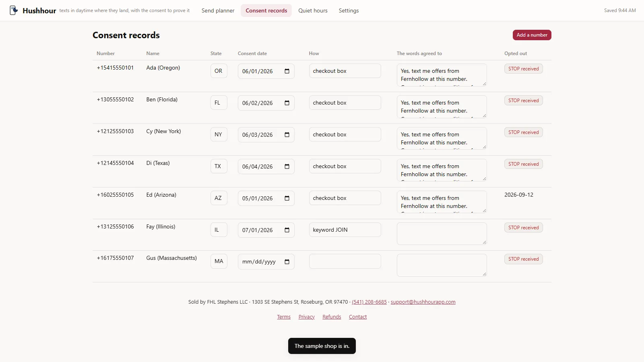The image size is (644, 362).
Task: Select the Consent records tab
Action: click(266, 10)
